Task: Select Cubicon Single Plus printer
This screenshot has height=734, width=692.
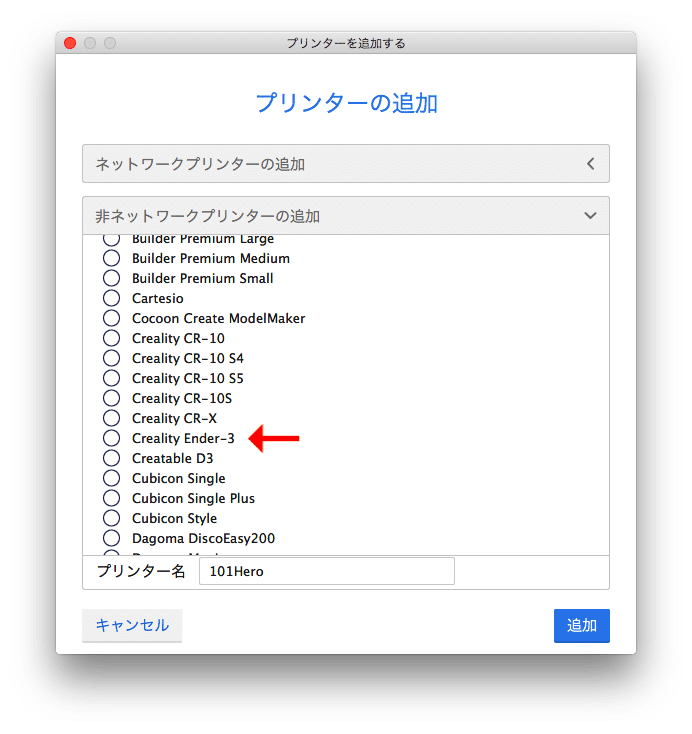Action: click(x=112, y=498)
